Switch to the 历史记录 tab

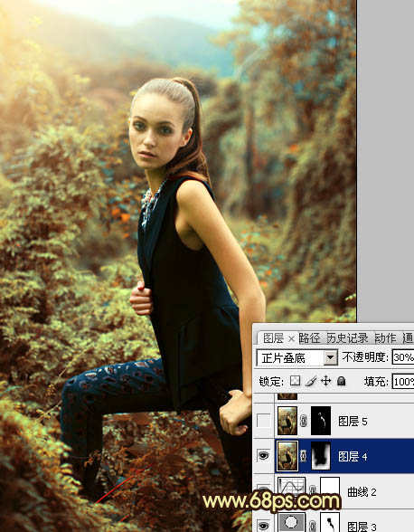click(347, 338)
